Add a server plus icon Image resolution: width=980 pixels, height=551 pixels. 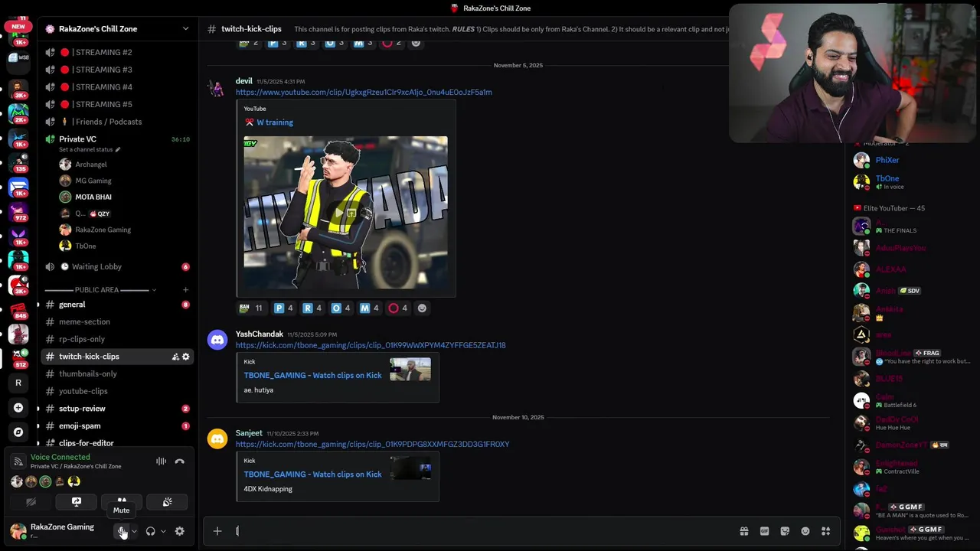click(18, 408)
